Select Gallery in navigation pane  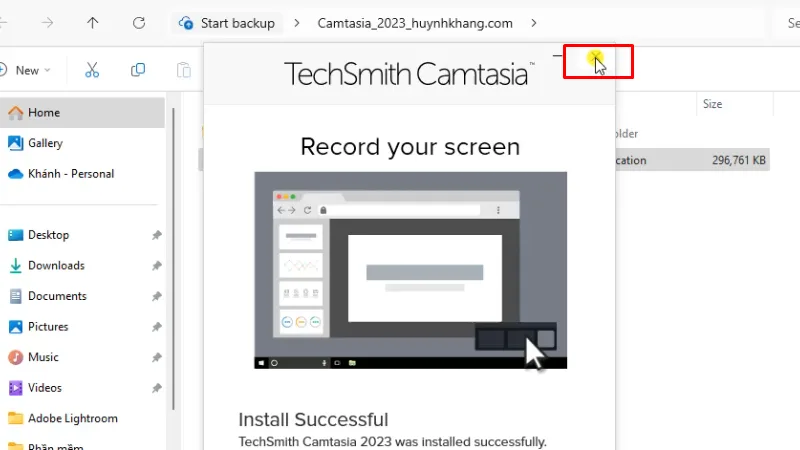click(45, 143)
